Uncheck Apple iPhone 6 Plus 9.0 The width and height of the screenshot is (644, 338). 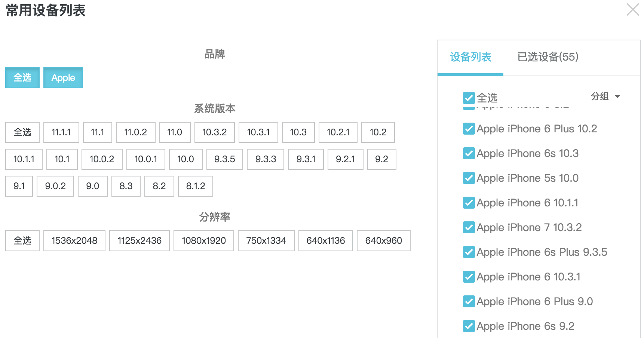pyautogui.click(x=469, y=301)
